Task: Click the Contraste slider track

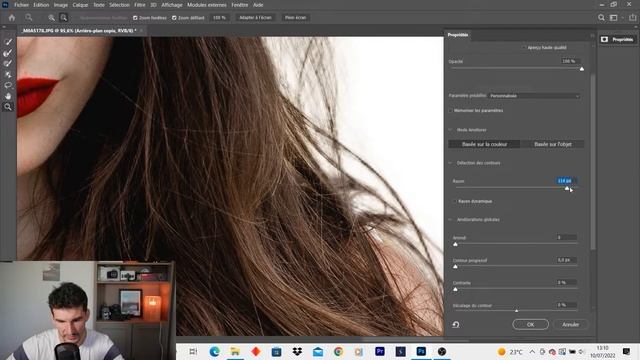Action: click(516, 289)
